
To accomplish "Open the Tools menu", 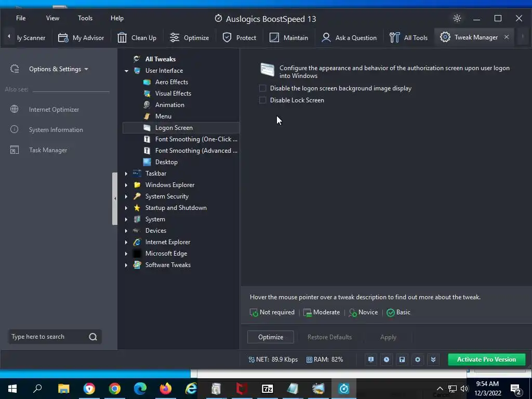I will click(x=85, y=18).
